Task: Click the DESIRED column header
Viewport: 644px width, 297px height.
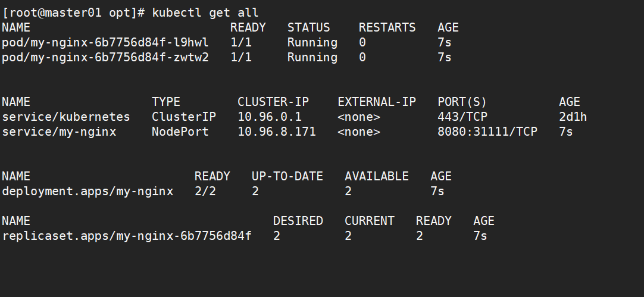Action: pyautogui.click(x=298, y=221)
